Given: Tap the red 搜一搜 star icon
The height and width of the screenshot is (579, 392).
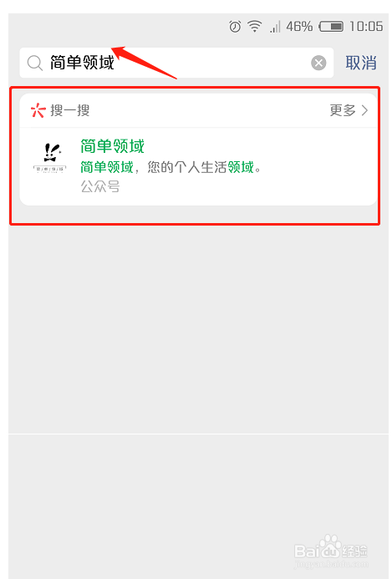Looking at the screenshot, I should pyautogui.click(x=38, y=110).
